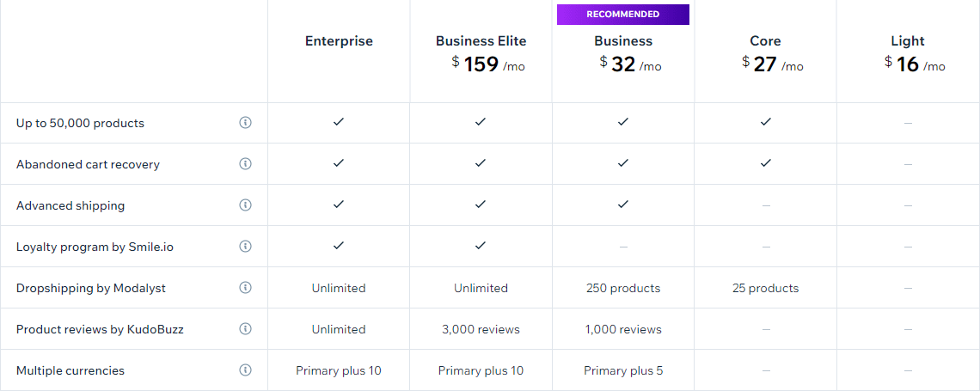Click Primary plus 5 currencies cell
This screenshot has width=980, height=391.
[623, 370]
